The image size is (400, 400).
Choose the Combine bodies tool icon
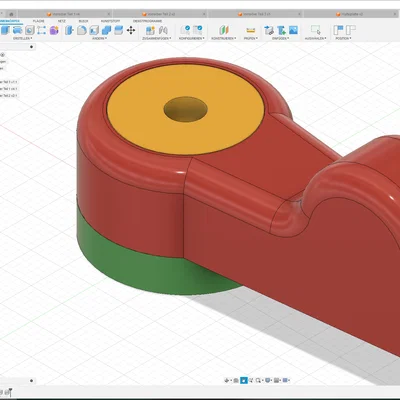click(x=106, y=30)
